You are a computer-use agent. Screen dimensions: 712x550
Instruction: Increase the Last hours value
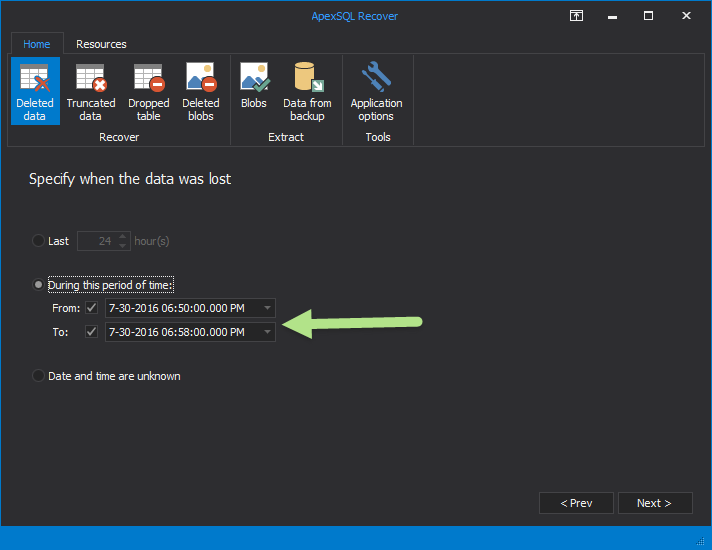(x=123, y=237)
